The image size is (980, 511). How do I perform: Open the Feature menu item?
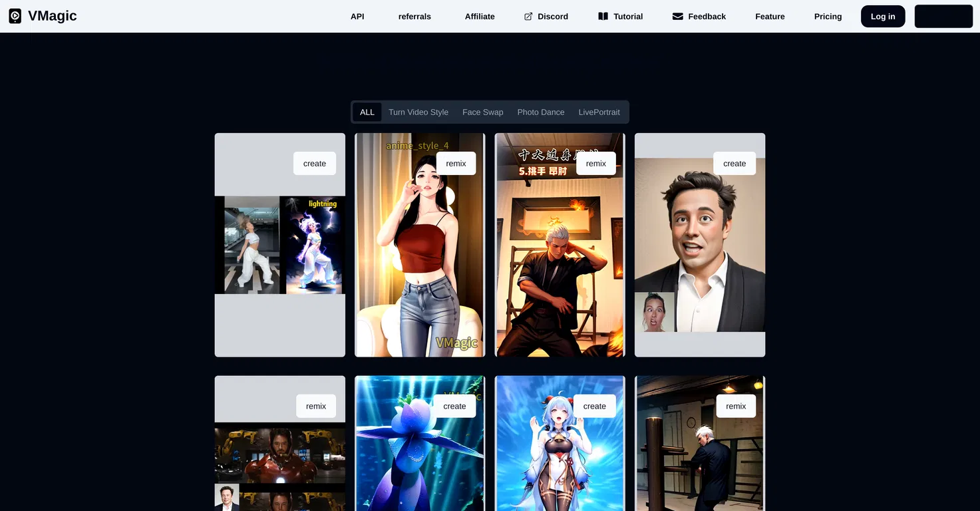(769, 16)
